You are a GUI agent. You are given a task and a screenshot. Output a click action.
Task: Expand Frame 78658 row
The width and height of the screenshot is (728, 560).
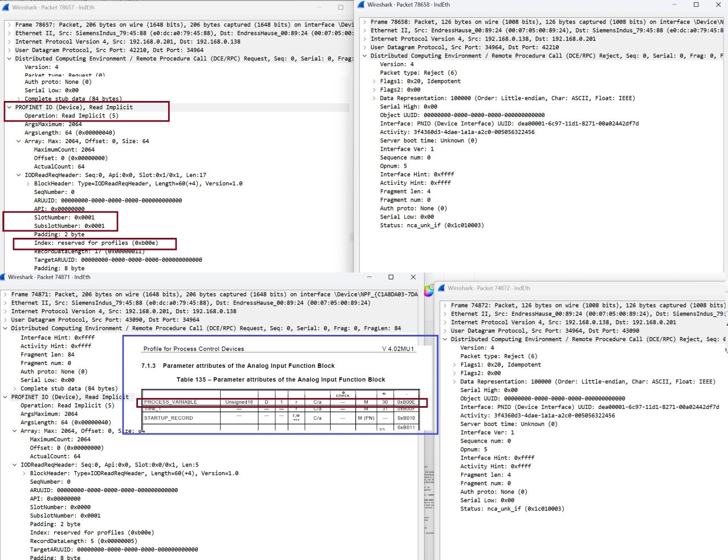point(365,22)
